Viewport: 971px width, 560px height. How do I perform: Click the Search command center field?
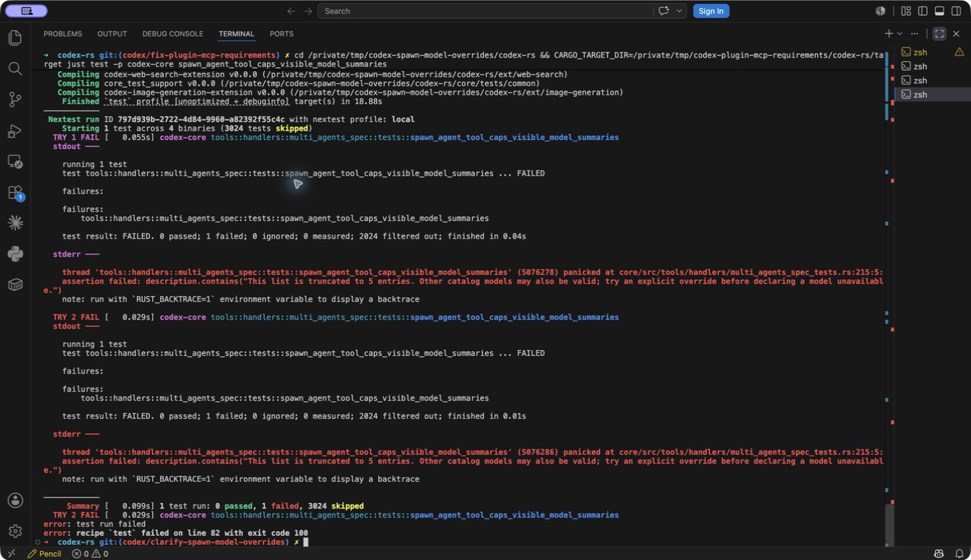485,11
